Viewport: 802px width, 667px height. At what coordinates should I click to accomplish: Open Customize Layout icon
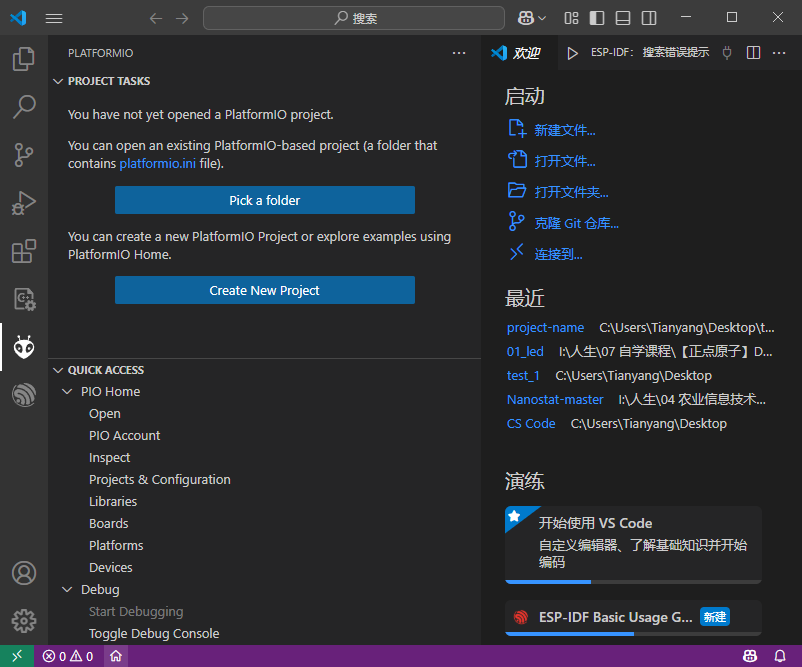click(x=571, y=18)
